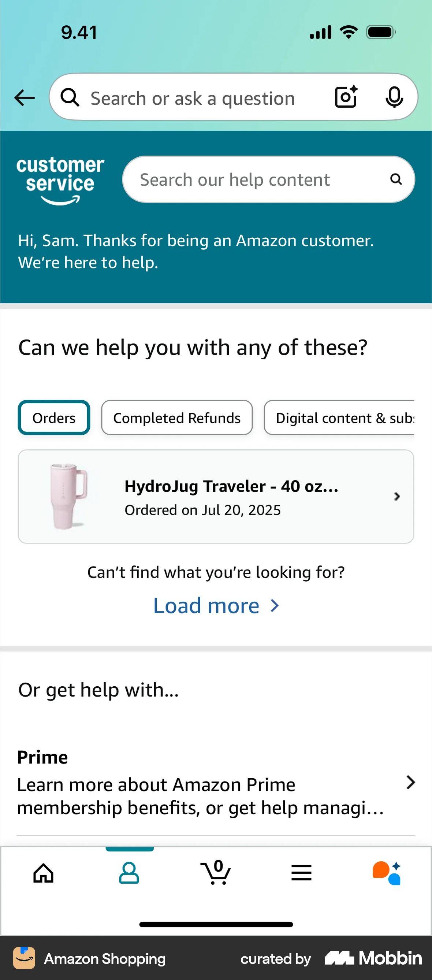The image size is (432, 980).
Task: Tap the microphone voice search icon
Action: (394, 97)
